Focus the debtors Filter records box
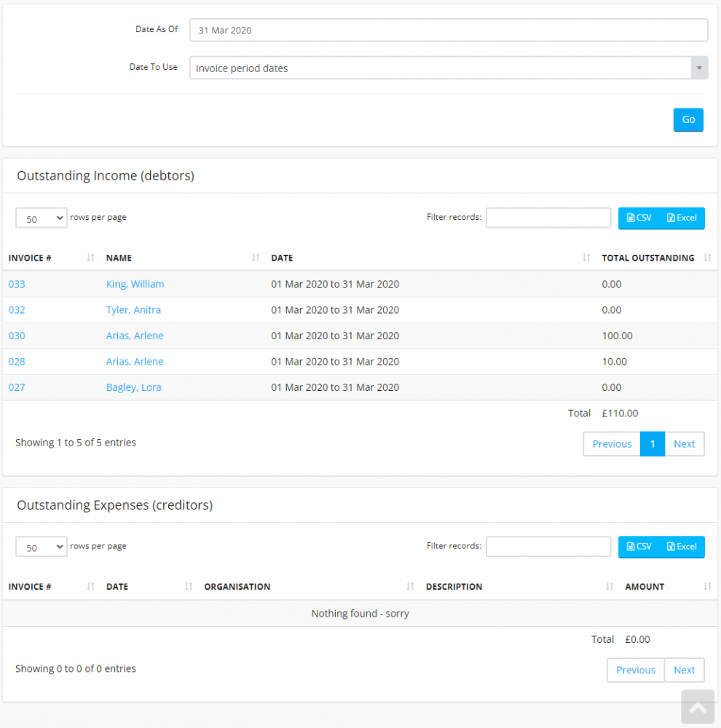The image size is (721, 728). click(548, 218)
